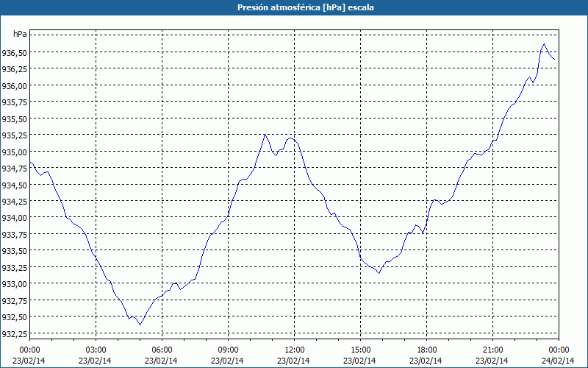588x368 pixels.
Task: Click the 935,25 y-axis value
Action: point(14,135)
